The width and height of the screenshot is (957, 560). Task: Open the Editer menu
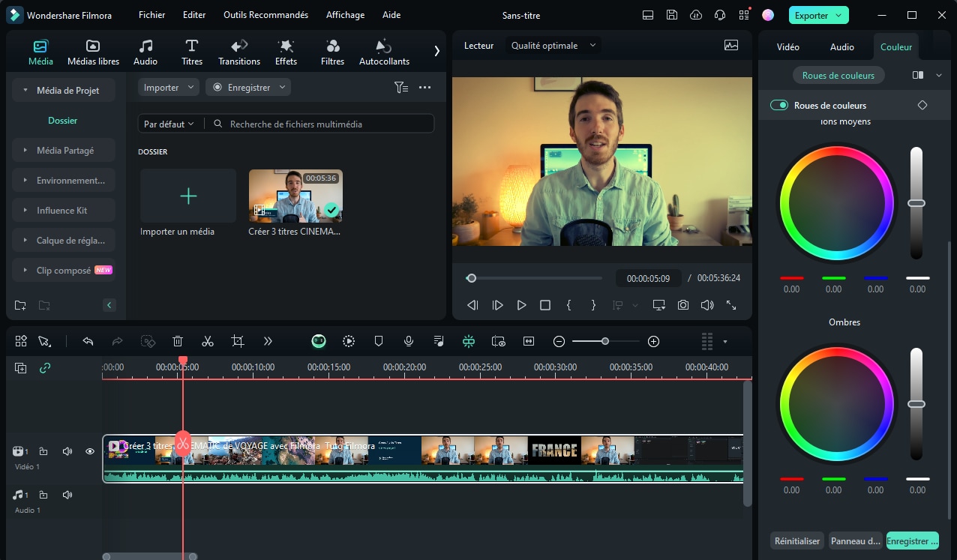[x=194, y=15]
